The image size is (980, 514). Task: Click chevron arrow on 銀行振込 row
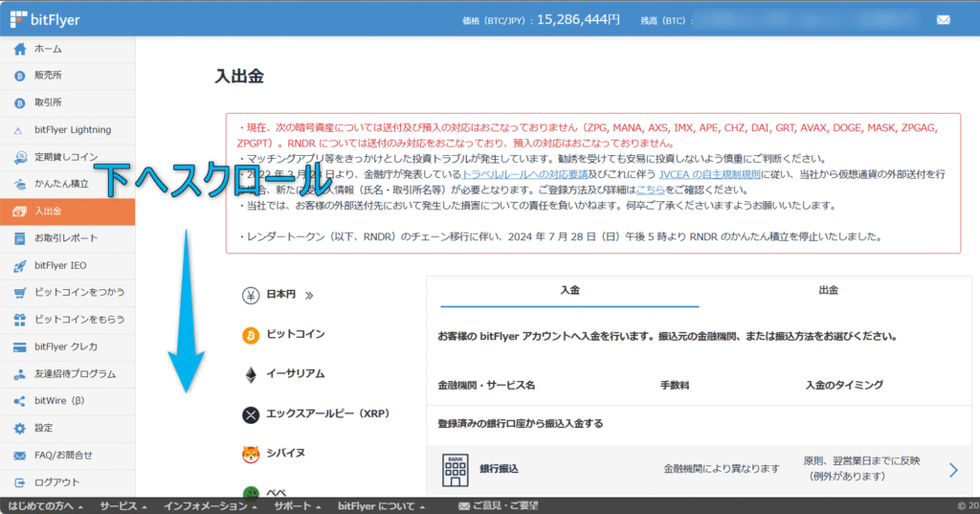(x=953, y=470)
